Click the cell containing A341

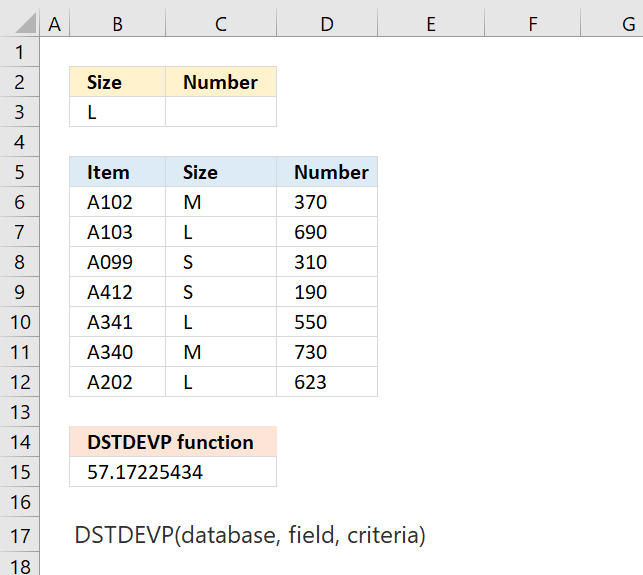click(118, 322)
